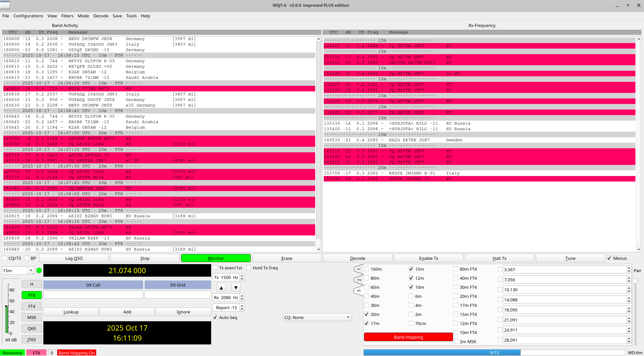Image resolution: width=644 pixels, height=356 pixels.
Task: Enable the 40m band checkbox
Action: click(x=367, y=296)
